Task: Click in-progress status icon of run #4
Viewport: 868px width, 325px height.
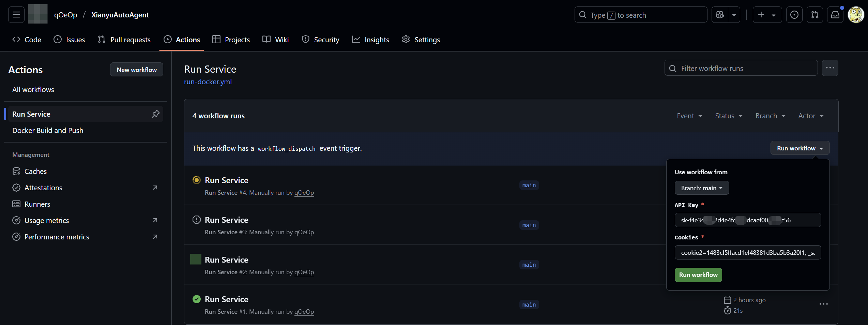Action: [197, 180]
